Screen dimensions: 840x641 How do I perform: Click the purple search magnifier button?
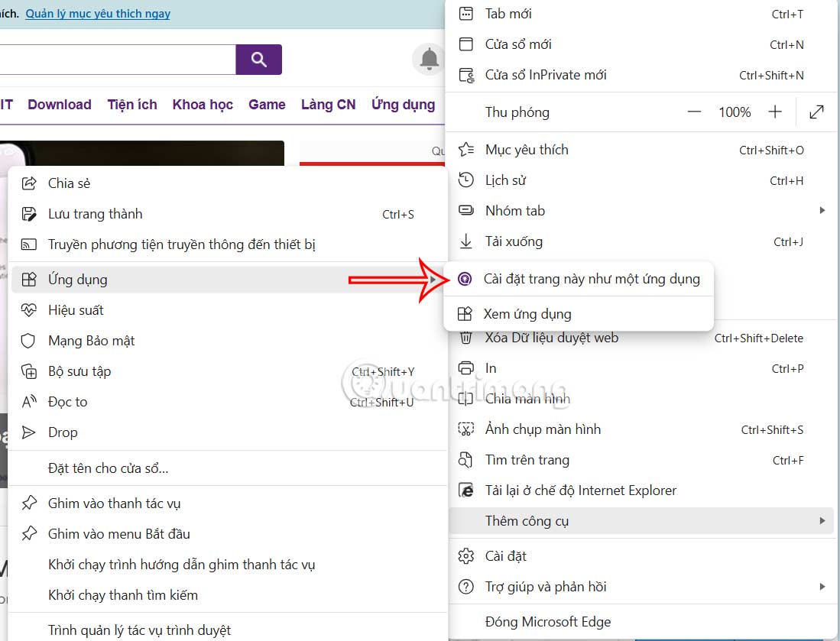click(x=258, y=59)
